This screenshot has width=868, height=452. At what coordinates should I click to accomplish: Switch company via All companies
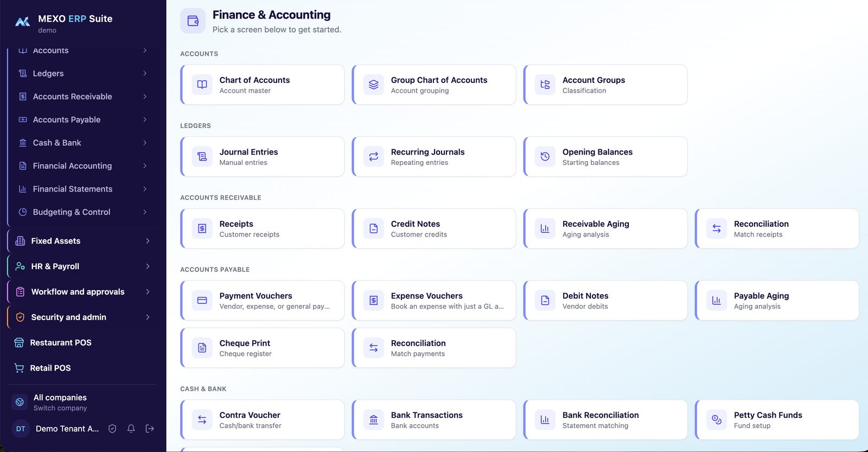point(83,403)
